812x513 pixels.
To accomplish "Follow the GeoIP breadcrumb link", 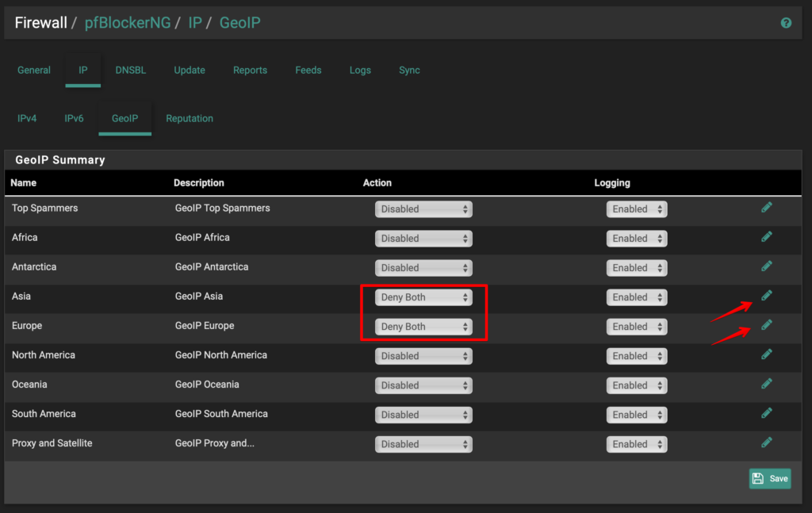I will click(x=239, y=23).
